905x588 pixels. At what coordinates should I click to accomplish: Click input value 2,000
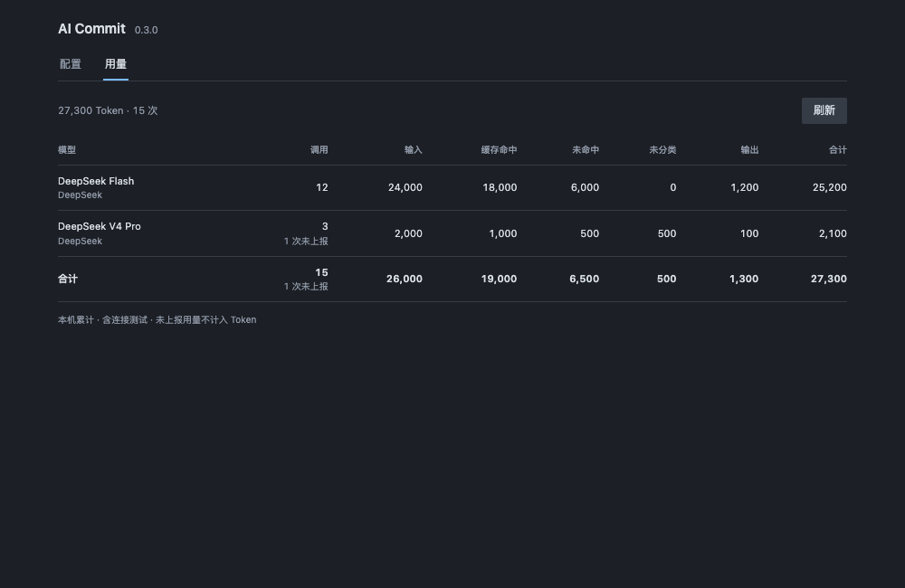(x=408, y=233)
